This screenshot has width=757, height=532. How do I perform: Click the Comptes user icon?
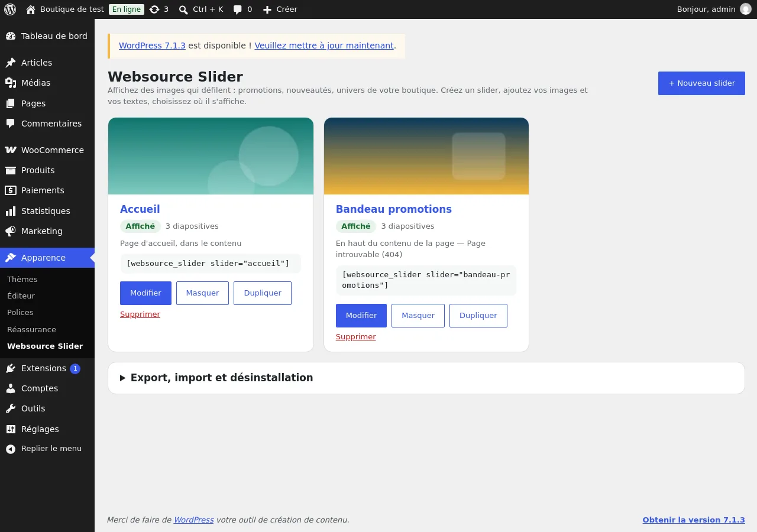tap(11, 388)
